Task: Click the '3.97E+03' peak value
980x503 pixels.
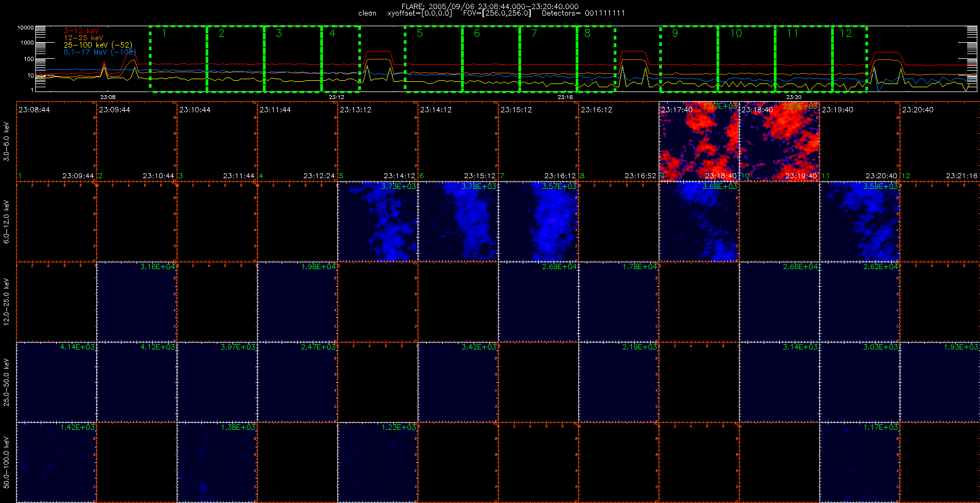Action: (x=238, y=347)
